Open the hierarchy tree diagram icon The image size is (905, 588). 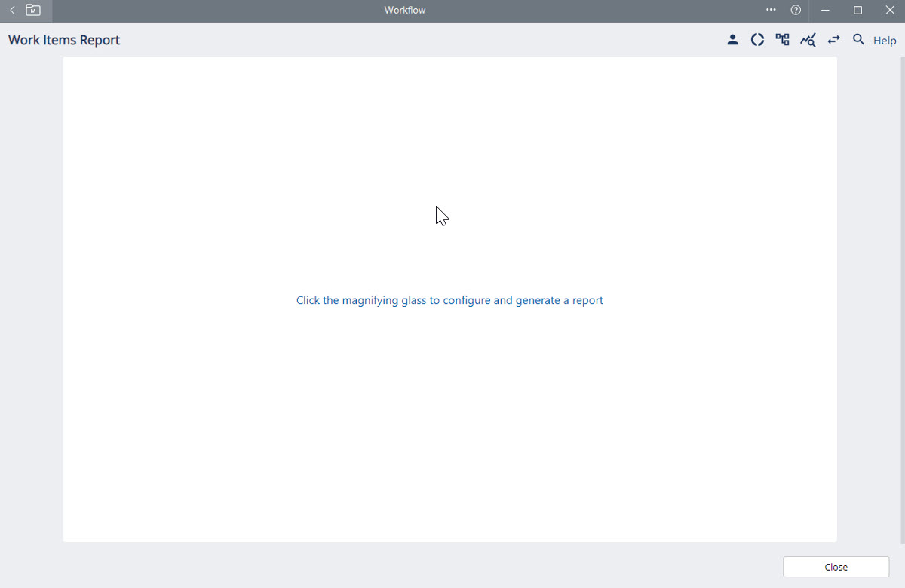tap(782, 40)
